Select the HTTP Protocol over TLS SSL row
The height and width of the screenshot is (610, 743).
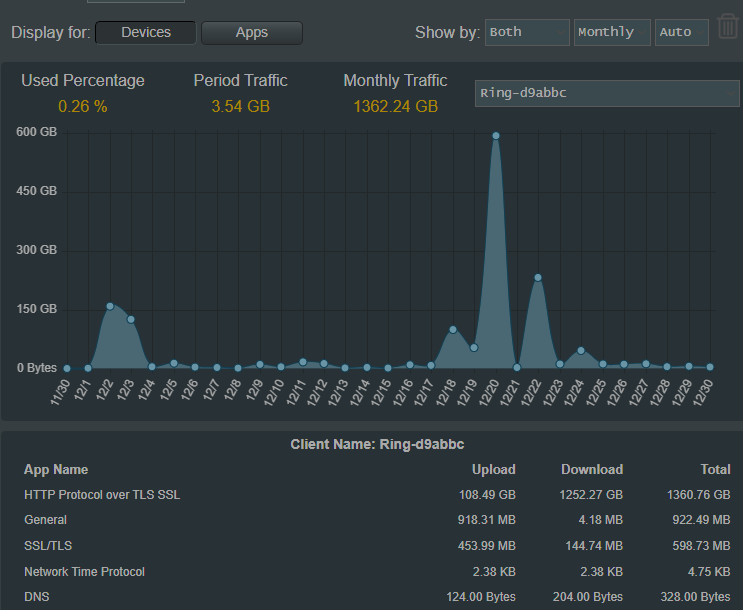[x=377, y=495]
